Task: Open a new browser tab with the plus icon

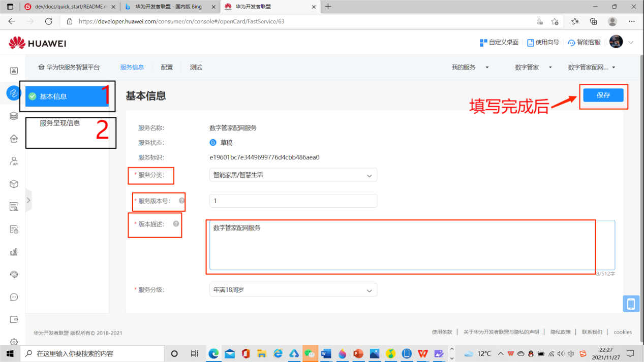Action: pyautogui.click(x=328, y=7)
